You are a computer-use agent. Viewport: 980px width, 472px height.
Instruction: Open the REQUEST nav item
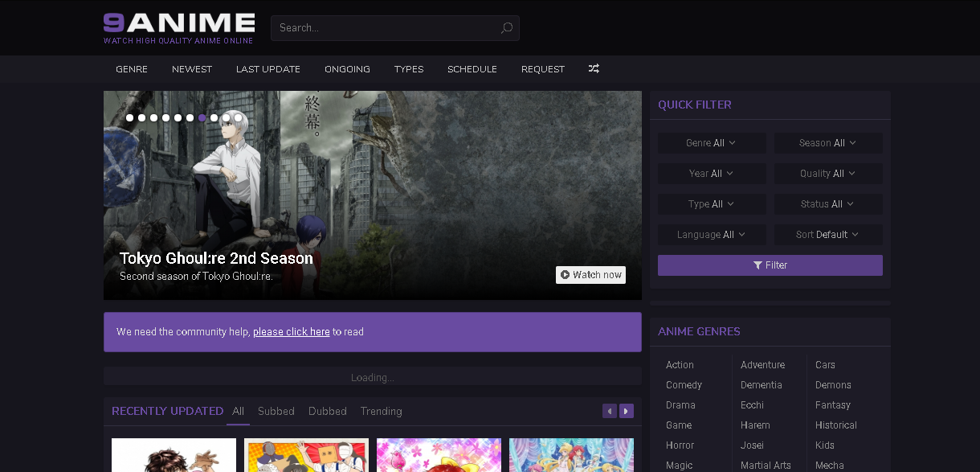point(543,69)
